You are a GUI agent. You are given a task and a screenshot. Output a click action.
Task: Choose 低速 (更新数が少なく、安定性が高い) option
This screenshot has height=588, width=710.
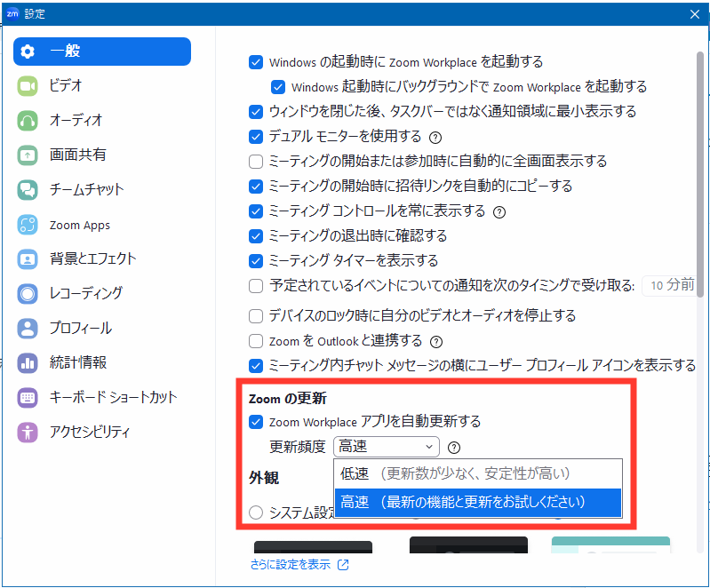pyautogui.click(x=478, y=474)
